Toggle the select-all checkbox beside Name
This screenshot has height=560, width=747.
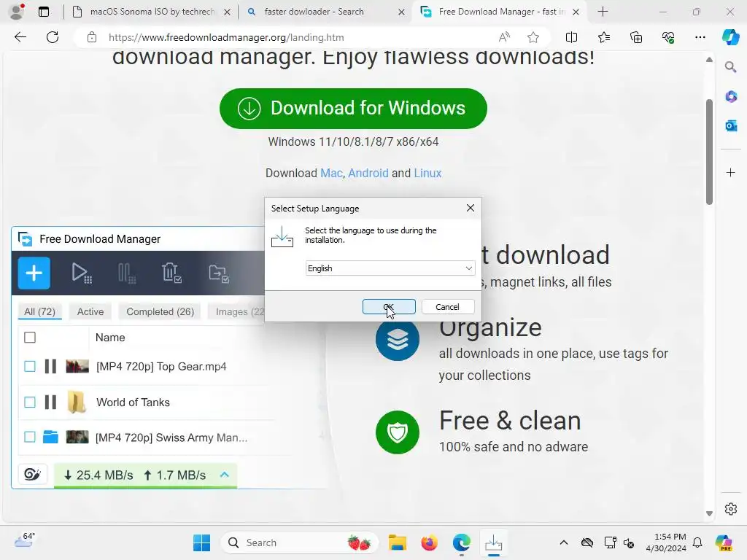[29, 337]
